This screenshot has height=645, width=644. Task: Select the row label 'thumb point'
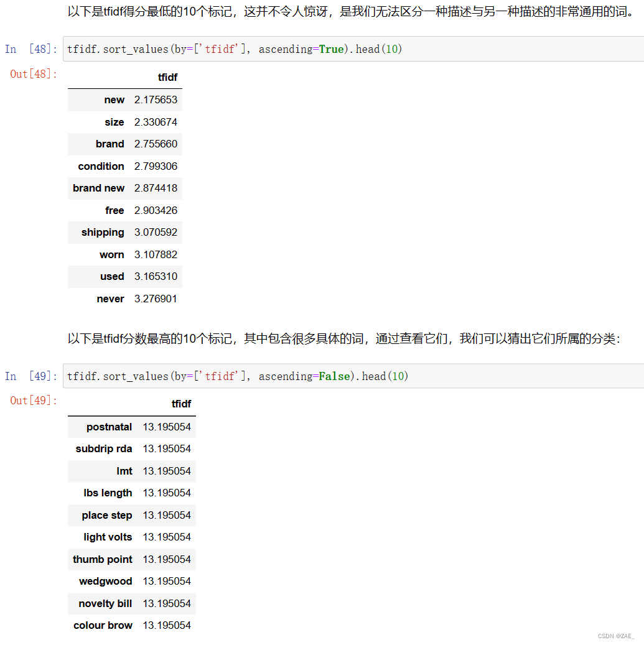103,559
